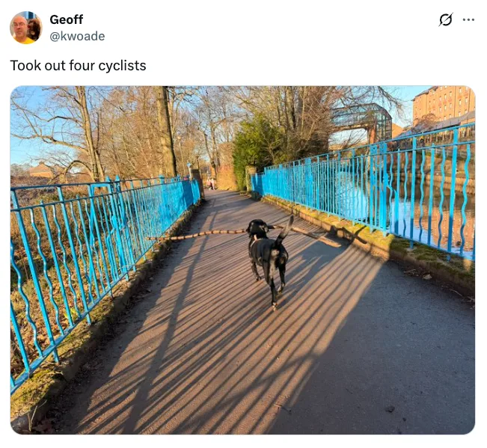Open the display name Geoff profile link
This screenshot has width=487, height=448.
click(66, 19)
